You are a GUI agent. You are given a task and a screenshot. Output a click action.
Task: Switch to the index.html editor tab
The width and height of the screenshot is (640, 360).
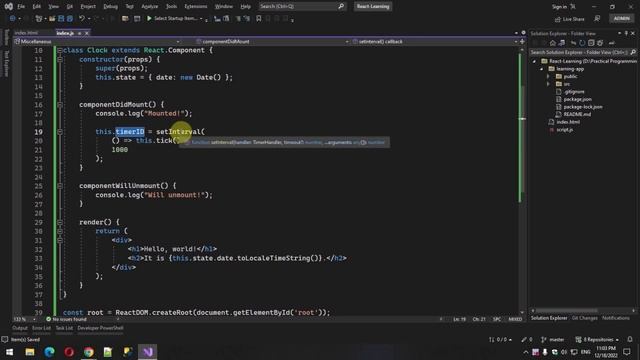point(26,33)
